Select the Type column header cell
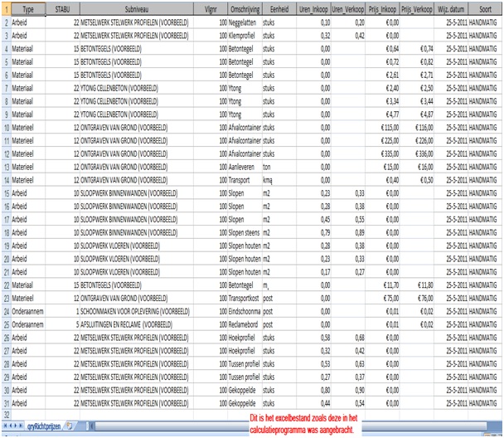 (x=28, y=7)
